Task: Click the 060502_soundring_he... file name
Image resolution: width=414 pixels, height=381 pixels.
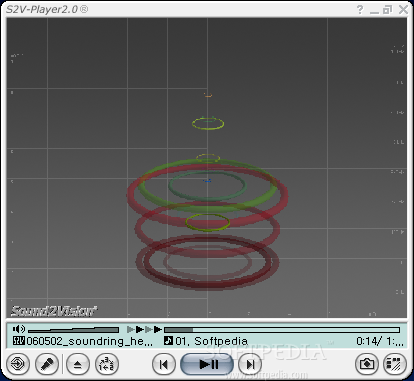Action: [x=90, y=341]
